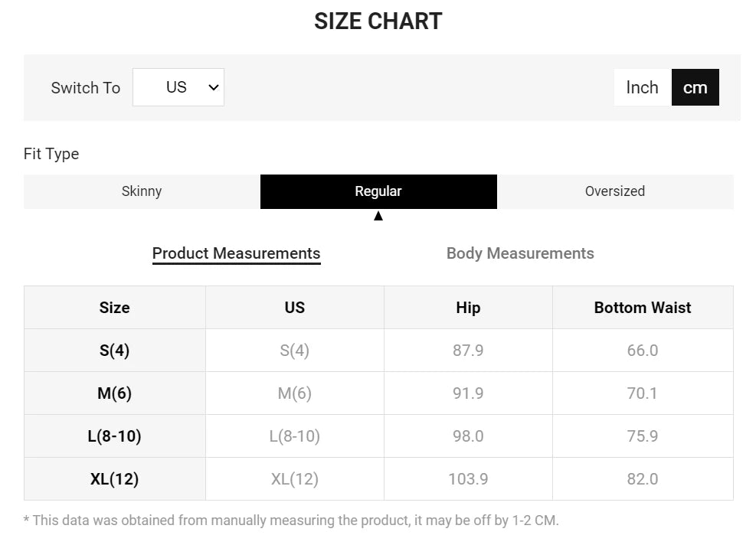Select the S(4) size row label
Viewport: 756px width, 545px height.
(115, 351)
